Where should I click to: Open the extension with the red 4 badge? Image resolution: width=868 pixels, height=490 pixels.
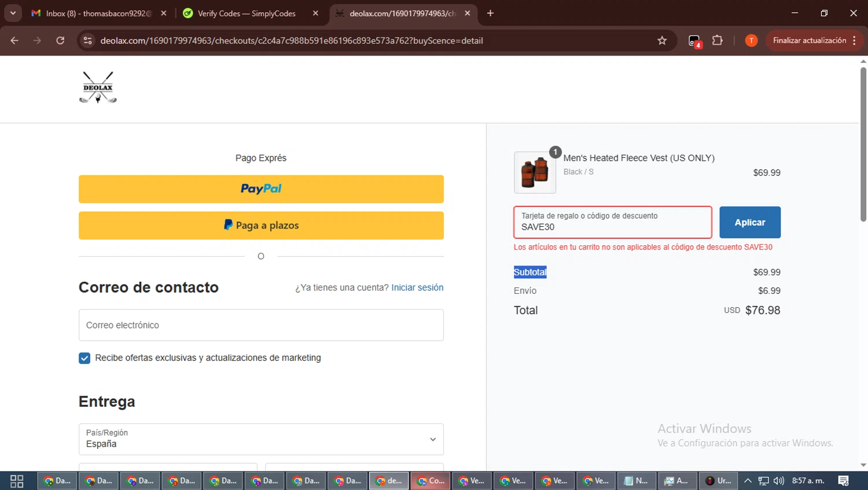[694, 41]
